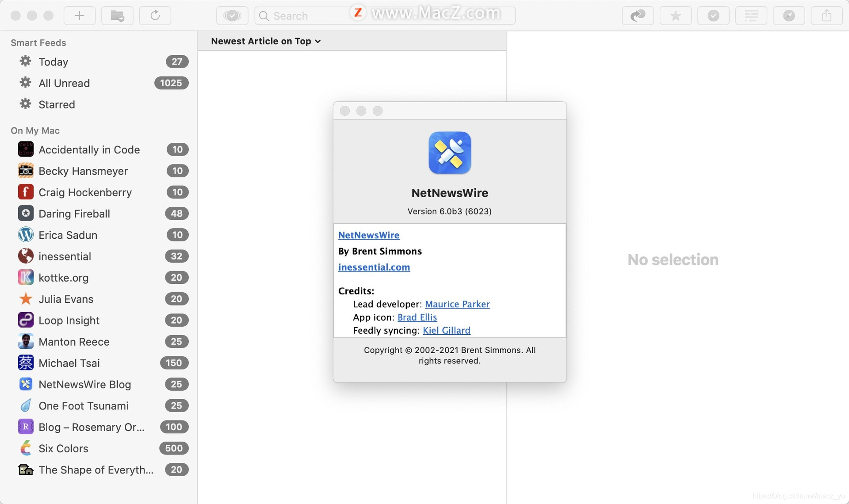
Task: Toggle read status with checkmark button
Action: [x=713, y=16]
